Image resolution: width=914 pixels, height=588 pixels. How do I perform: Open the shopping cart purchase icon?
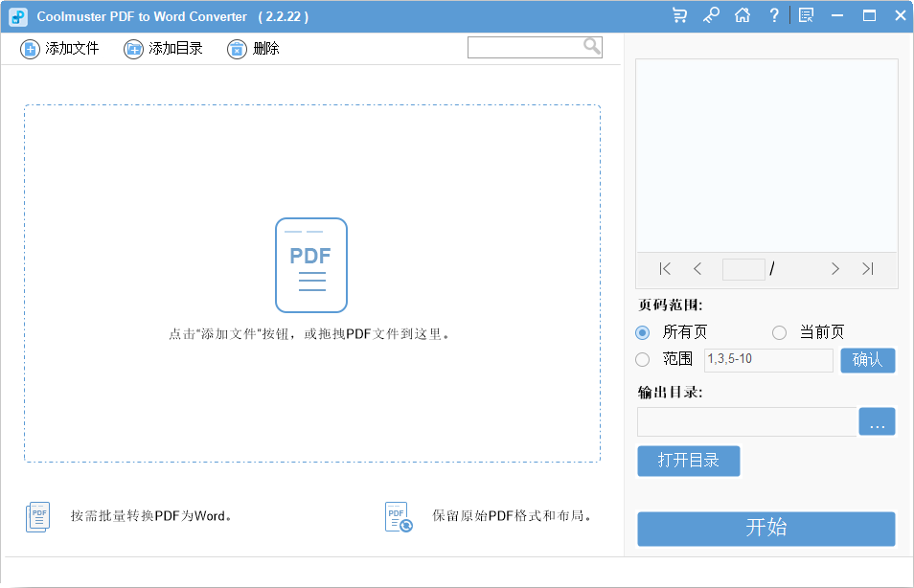(x=679, y=15)
